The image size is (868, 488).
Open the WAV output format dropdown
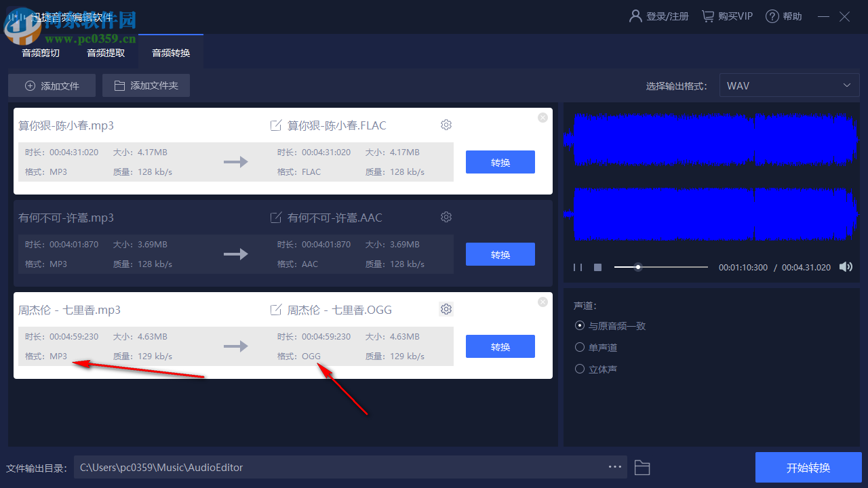[x=789, y=85]
